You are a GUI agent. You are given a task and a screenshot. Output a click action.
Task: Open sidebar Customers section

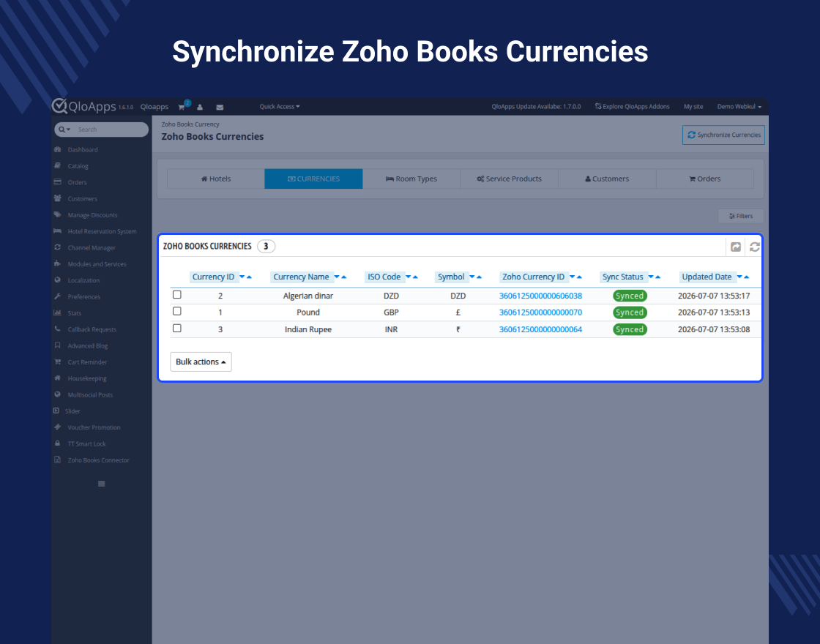(82, 198)
